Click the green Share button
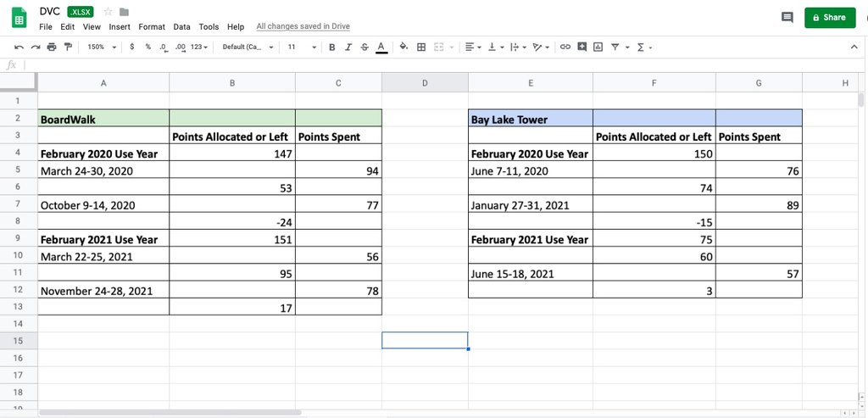This screenshot has width=868, height=418. pyautogui.click(x=830, y=18)
